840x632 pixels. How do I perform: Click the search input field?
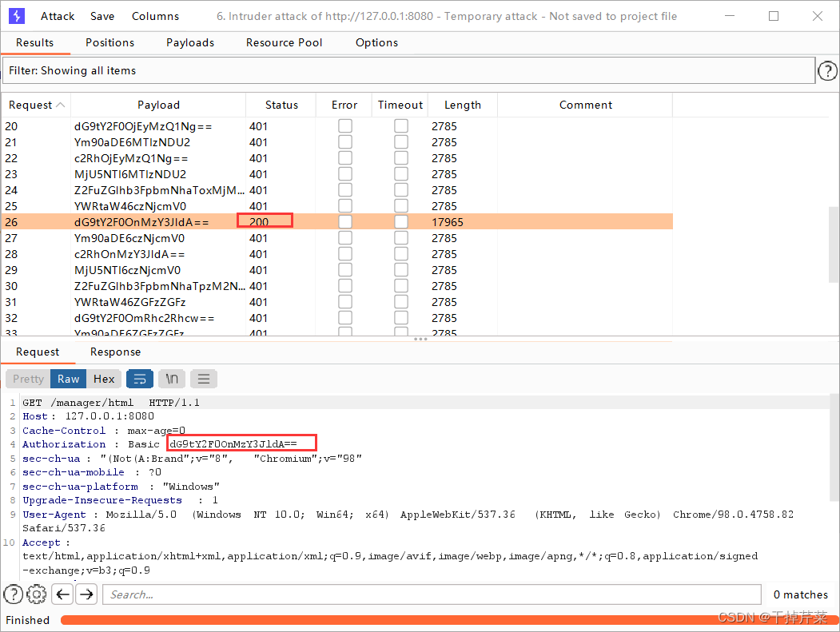(x=432, y=594)
